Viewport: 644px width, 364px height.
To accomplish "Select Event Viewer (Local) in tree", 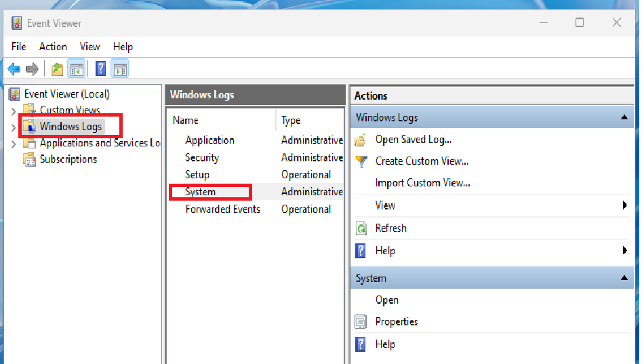I will pyautogui.click(x=67, y=94).
